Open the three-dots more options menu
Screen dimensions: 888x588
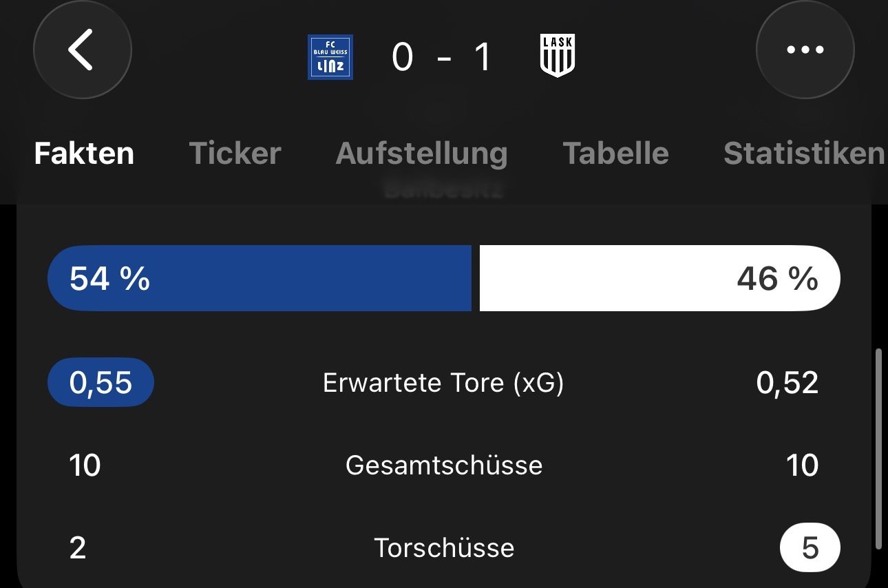(805, 51)
